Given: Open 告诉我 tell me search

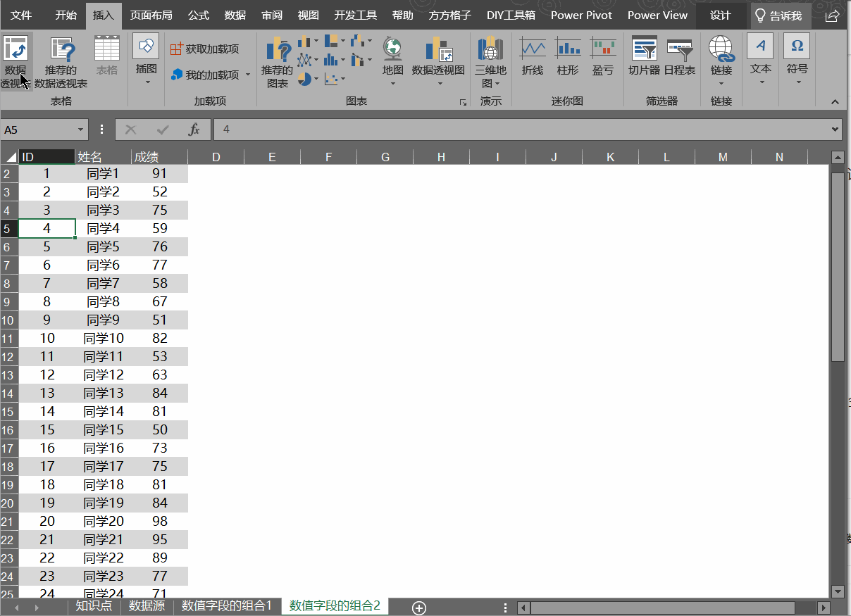Looking at the screenshot, I should pyautogui.click(x=781, y=15).
